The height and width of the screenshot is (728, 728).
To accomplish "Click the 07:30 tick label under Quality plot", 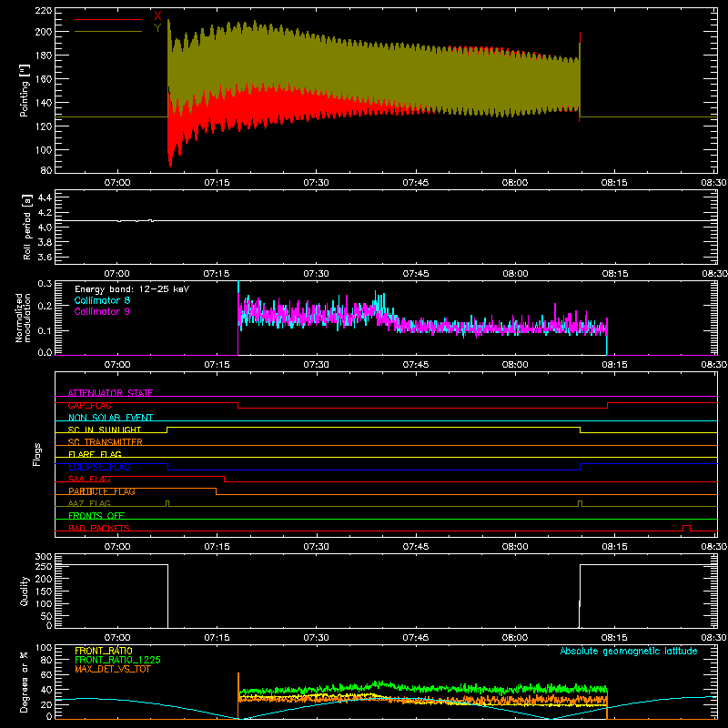I will click(316, 638).
